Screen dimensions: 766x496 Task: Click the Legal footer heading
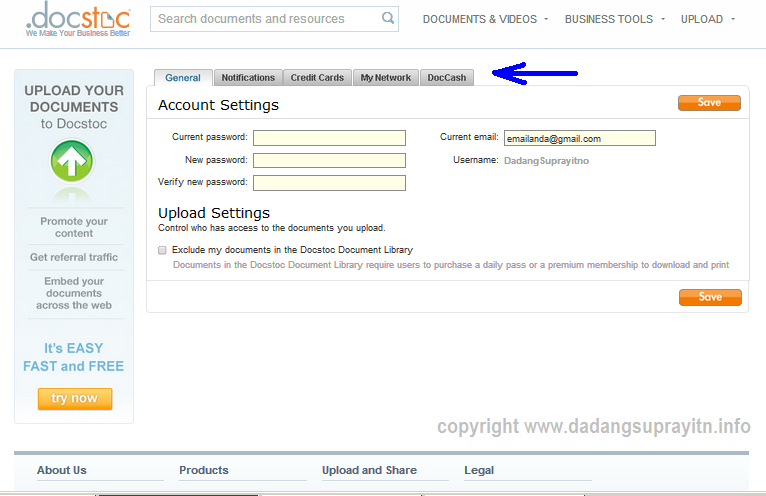[x=479, y=470]
